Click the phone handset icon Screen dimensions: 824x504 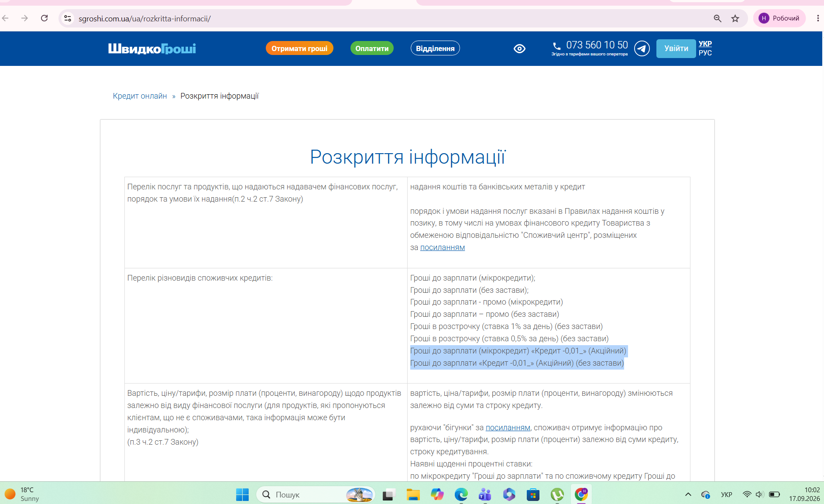(556, 46)
